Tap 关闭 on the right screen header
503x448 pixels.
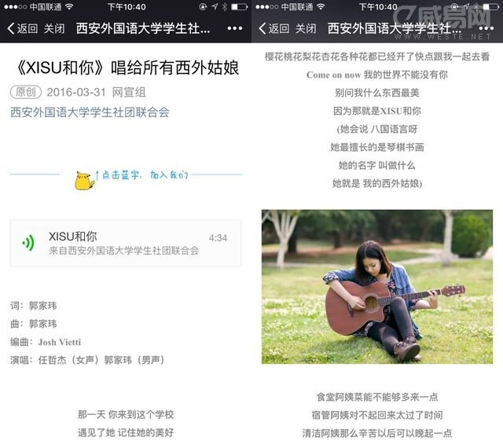click(x=306, y=28)
